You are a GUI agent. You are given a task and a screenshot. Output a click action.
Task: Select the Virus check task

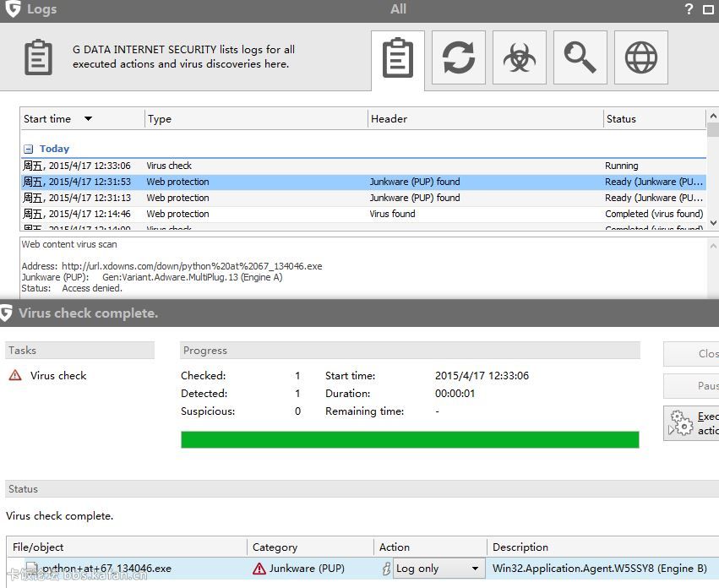(x=58, y=376)
